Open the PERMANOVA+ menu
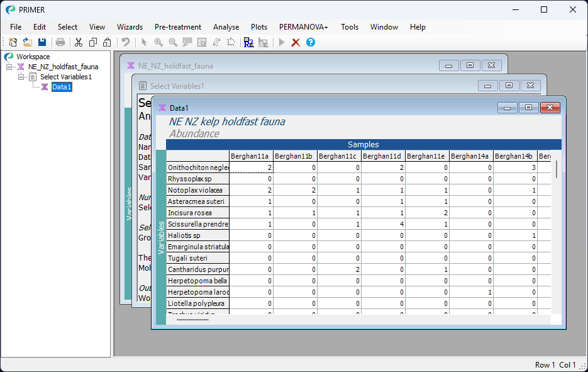 pos(303,27)
